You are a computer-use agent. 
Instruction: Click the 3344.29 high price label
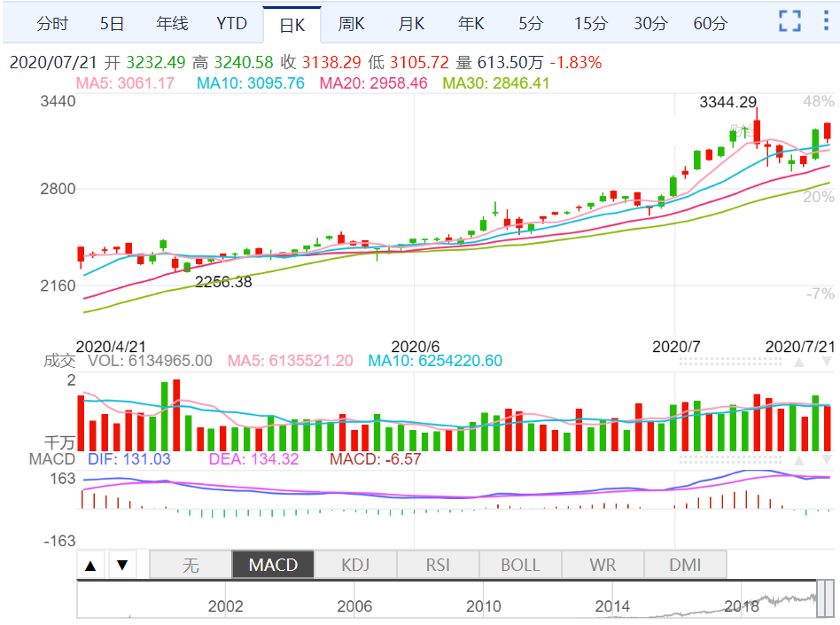727,102
